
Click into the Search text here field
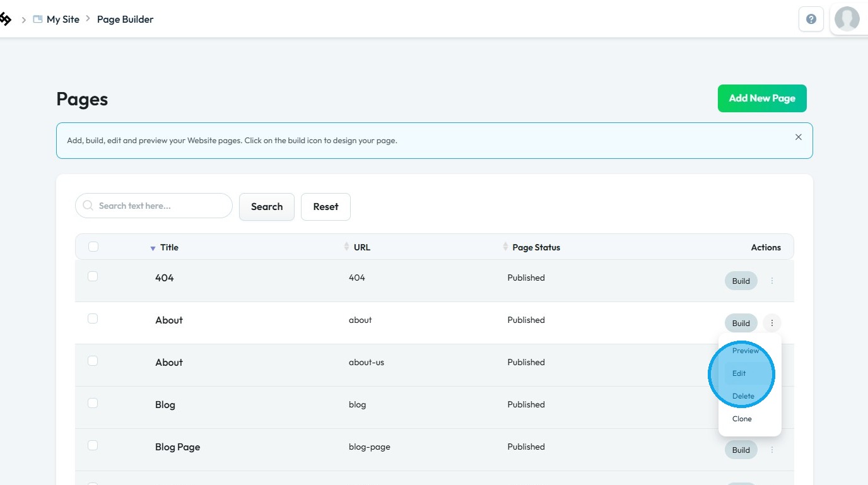pyautogui.click(x=161, y=206)
